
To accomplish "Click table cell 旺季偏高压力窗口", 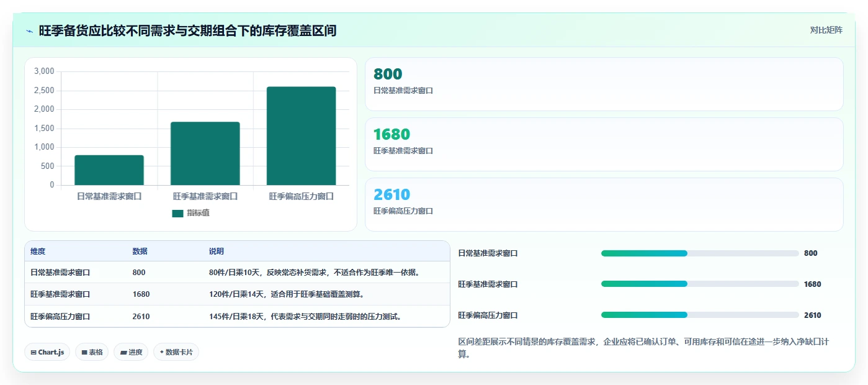I will [60, 317].
